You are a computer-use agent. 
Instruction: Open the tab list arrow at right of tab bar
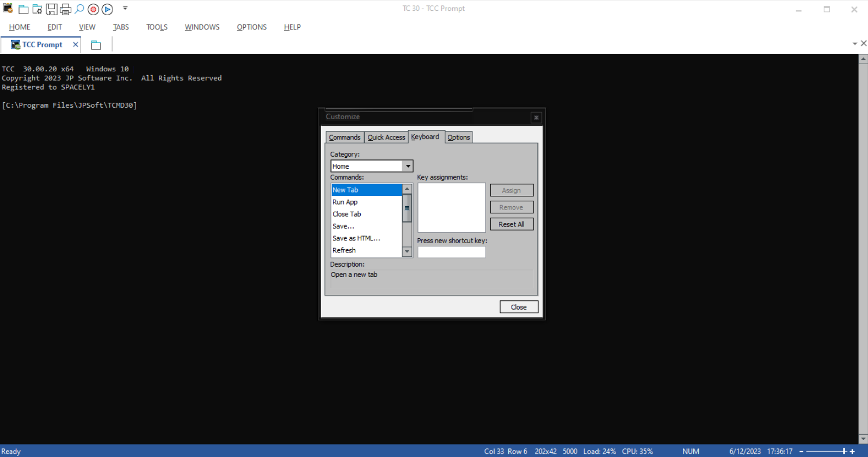854,44
